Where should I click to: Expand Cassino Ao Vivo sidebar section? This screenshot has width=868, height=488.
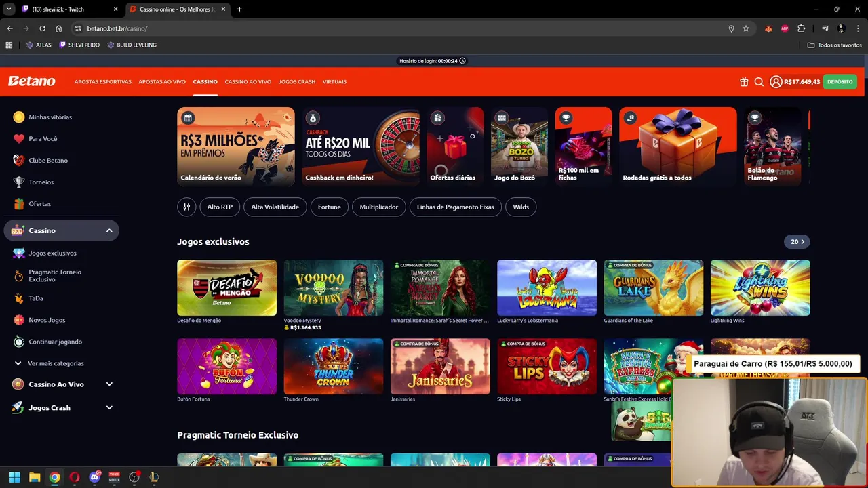(109, 384)
